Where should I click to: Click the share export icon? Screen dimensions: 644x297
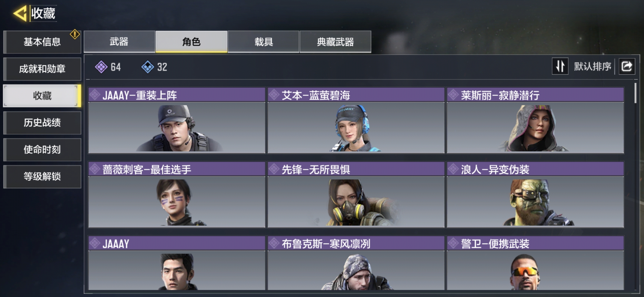(x=627, y=66)
